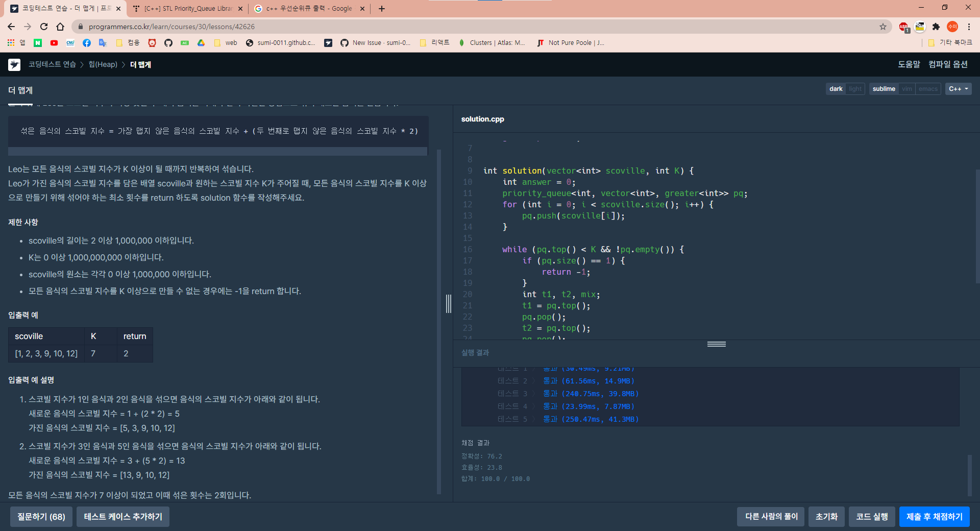The height and width of the screenshot is (531, 980).
Task: Click the browser forward arrow
Action: click(x=28, y=27)
